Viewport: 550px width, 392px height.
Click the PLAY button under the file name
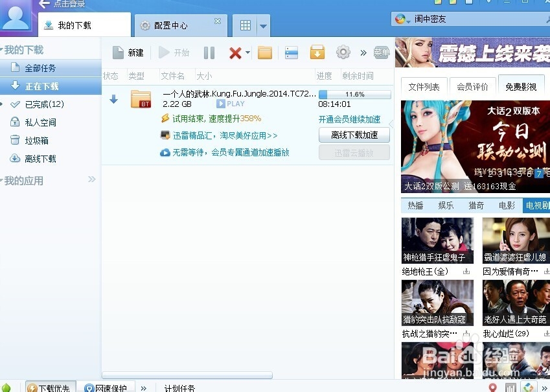pos(231,104)
